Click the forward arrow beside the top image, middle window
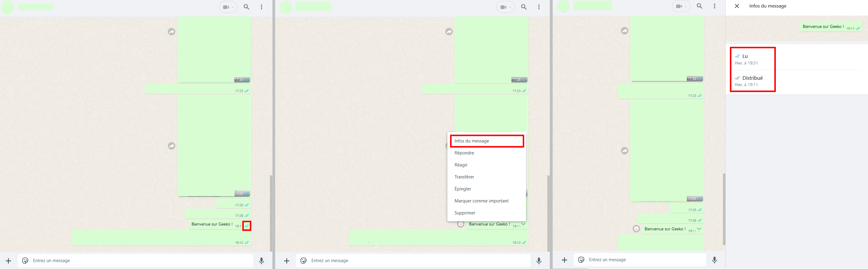The height and width of the screenshot is (269, 868). coord(449,32)
